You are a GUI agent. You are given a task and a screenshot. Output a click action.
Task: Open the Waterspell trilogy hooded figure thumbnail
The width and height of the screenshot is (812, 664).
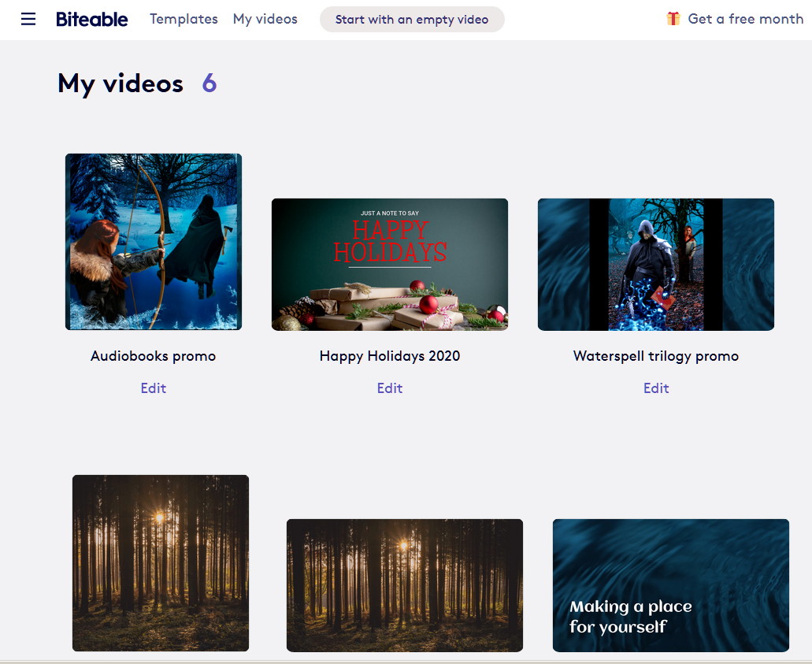coord(656,265)
